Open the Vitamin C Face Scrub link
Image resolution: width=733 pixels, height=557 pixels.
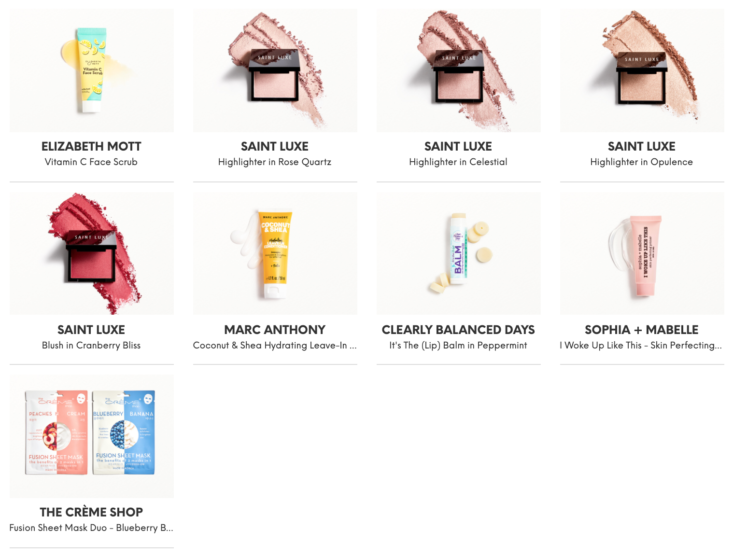click(x=91, y=162)
